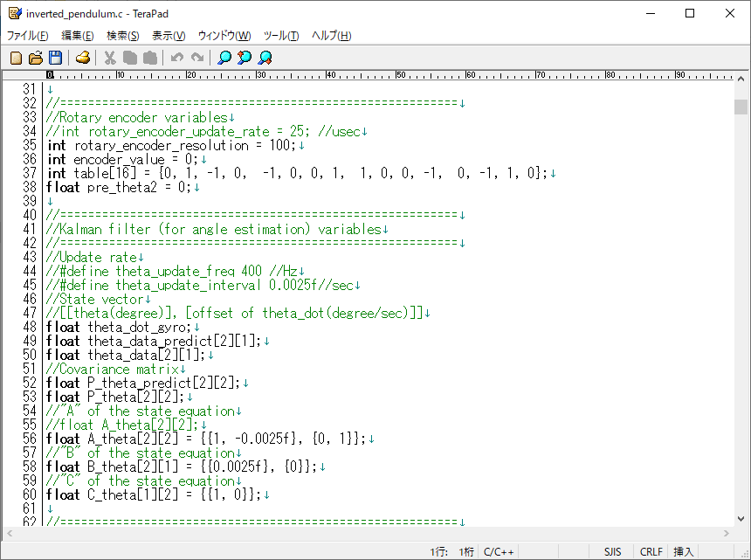This screenshot has width=751, height=560.
Task: Click line number 56 in the gutter
Action: [x=30, y=439]
